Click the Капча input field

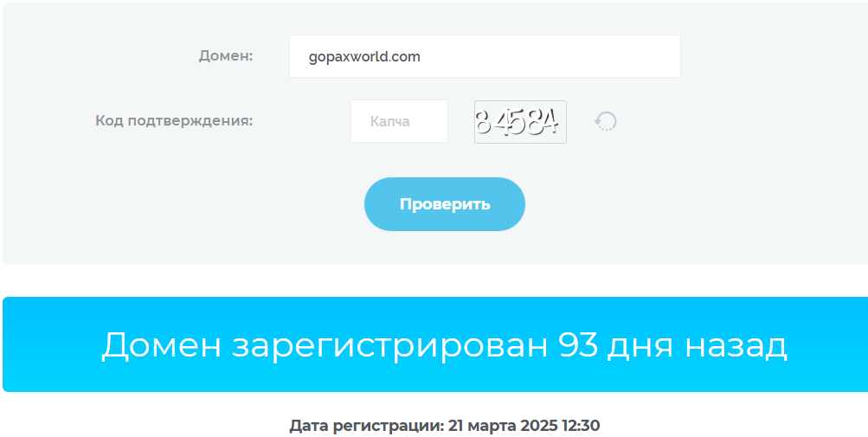tap(399, 121)
